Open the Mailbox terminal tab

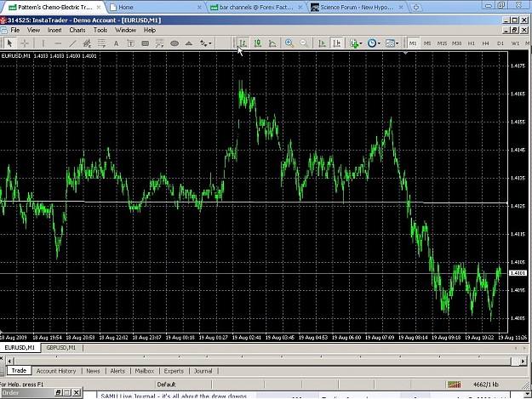click(145, 371)
